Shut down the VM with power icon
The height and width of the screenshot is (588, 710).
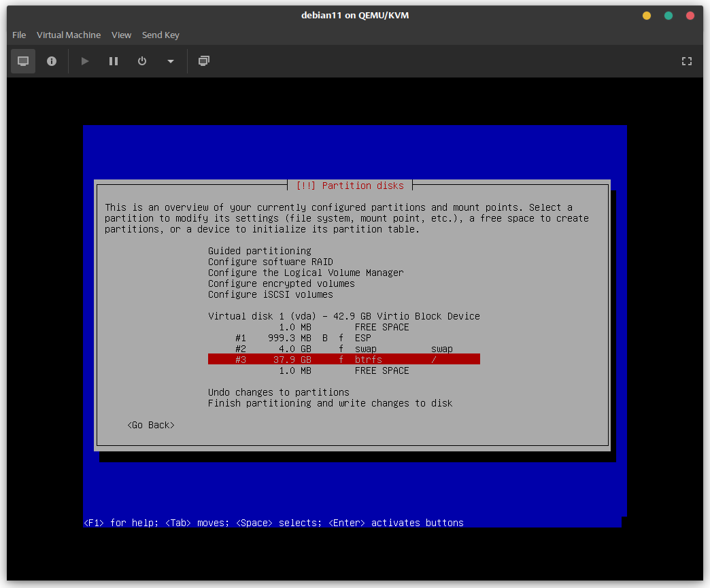click(142, 61)
